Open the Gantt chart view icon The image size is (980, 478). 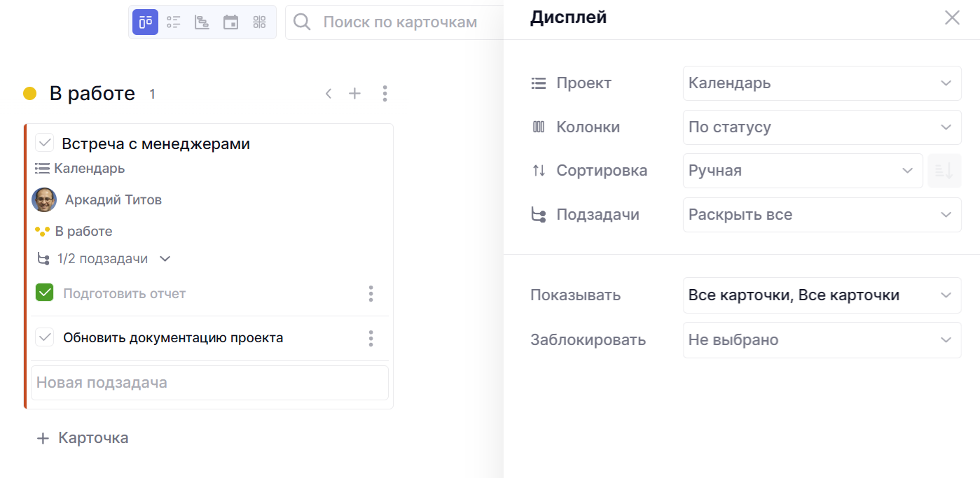[202, 22]
